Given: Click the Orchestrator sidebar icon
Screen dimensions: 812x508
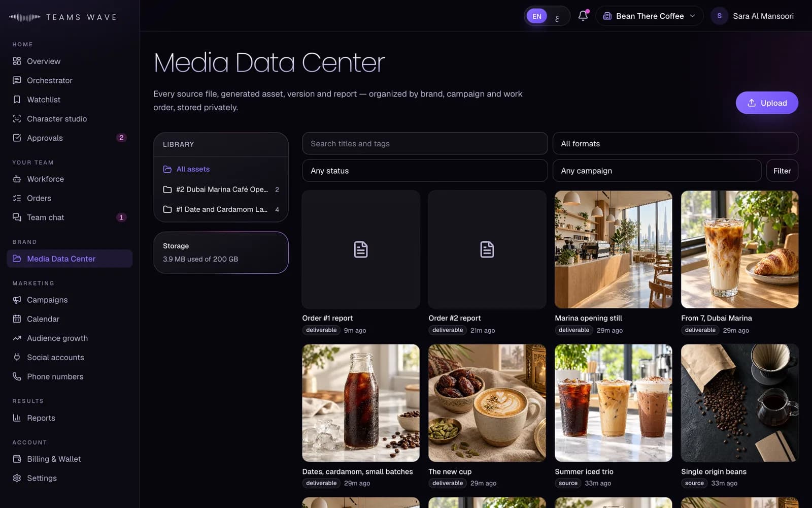Looking at the screenshot, I should [x=17, y=80].
